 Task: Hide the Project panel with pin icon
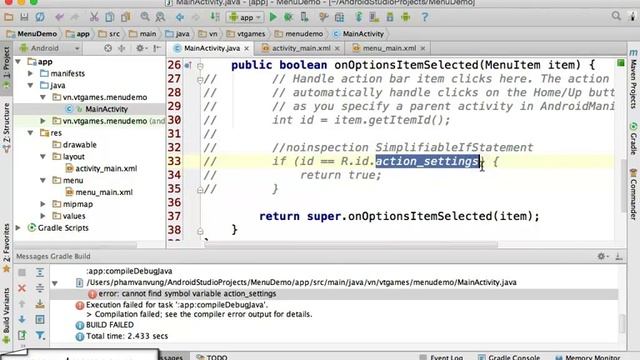(x=157, y=48)
